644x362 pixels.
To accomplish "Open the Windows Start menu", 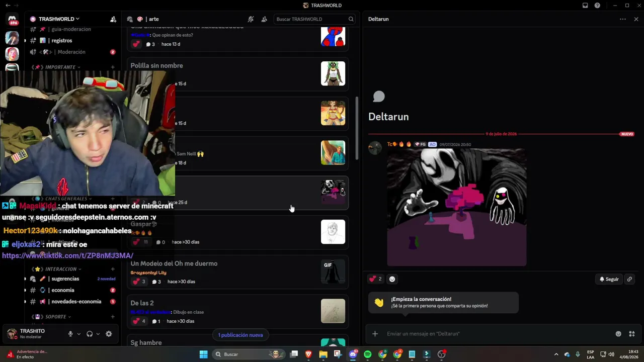I will pyautogui.click(x=204, y=354).
